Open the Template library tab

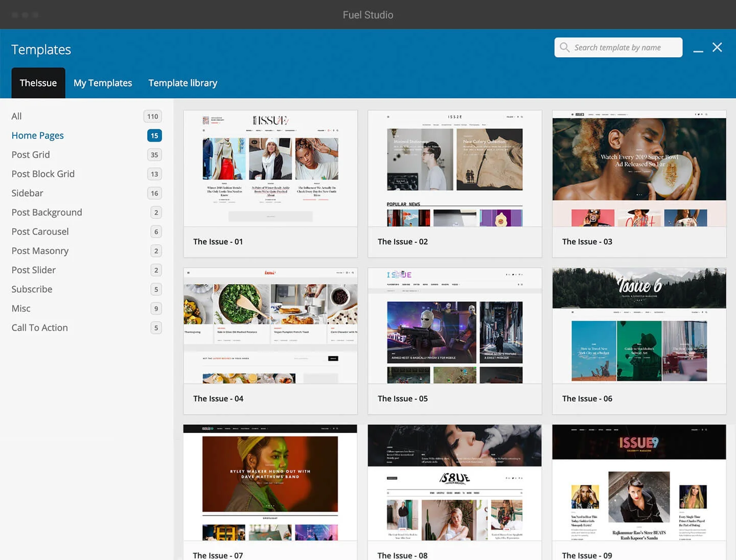183,83
